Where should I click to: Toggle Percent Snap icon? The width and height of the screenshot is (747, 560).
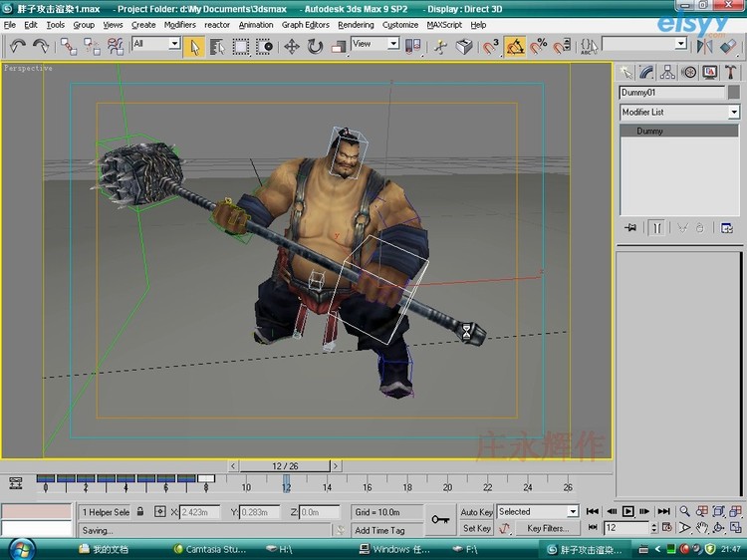(x=538, y=47)
